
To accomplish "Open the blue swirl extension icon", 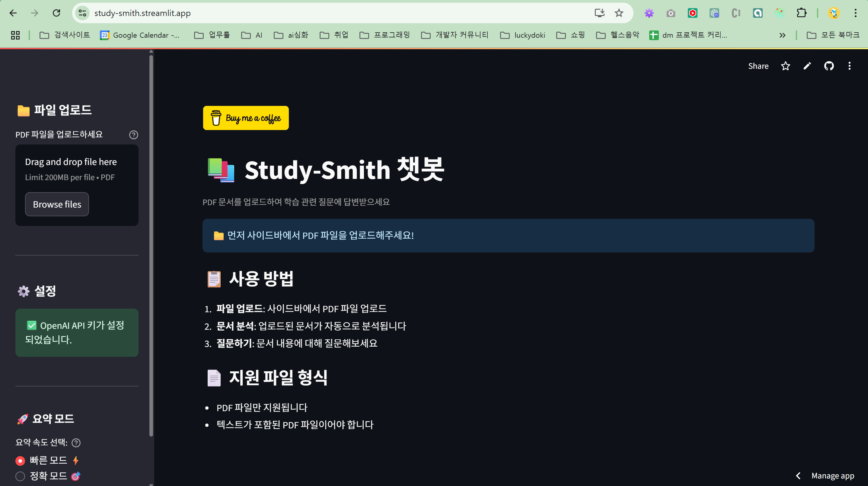I will click(714, 13).
